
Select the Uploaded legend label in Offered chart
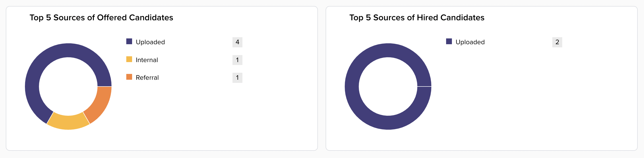[150, 42]
